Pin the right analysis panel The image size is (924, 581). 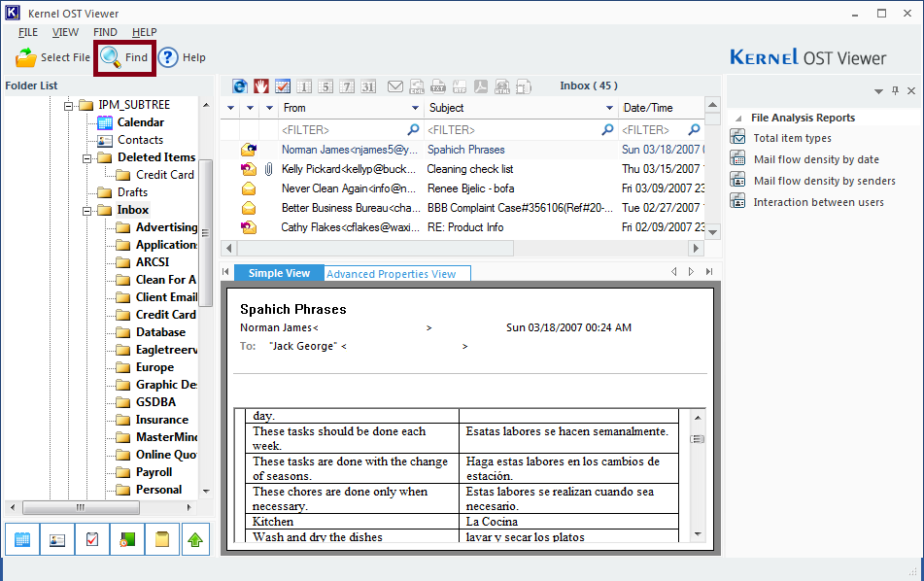click(895, 90)
